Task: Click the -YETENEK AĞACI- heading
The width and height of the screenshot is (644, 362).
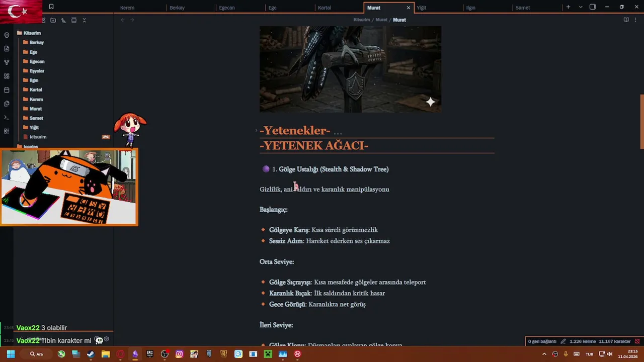Action: tap(314, 145)
